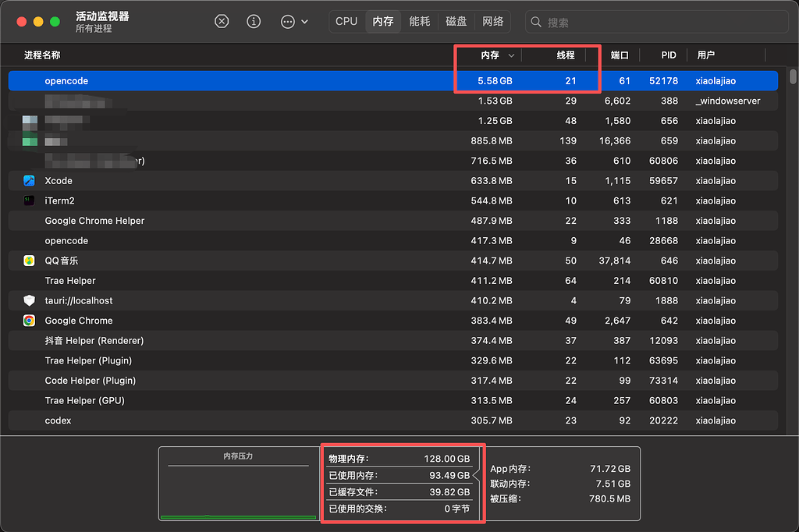Click the tauri://localhost shield icon
This screenshot has height=532, width=799.
pos(29,300)
